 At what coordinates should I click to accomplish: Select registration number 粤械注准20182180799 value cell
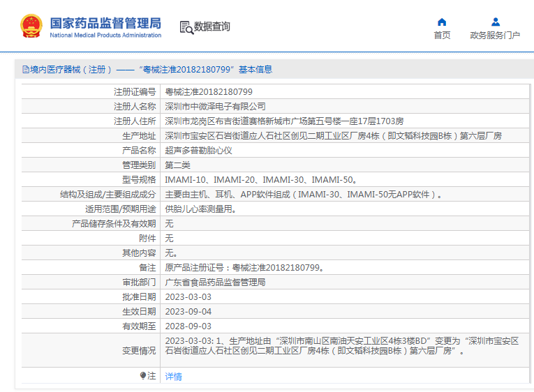209,92
